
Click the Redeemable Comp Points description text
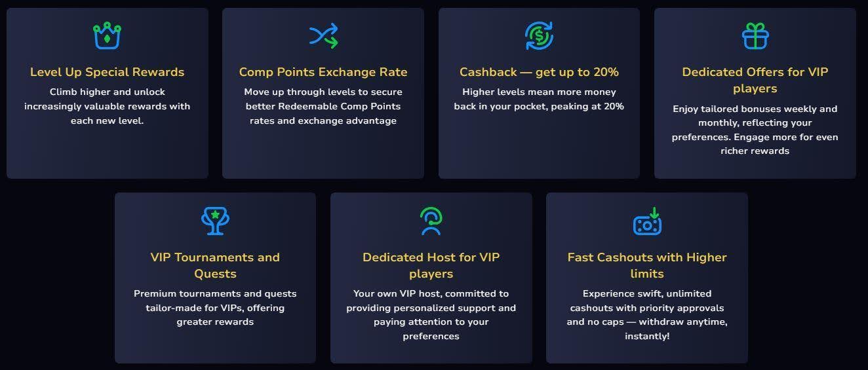coord(323,106)
